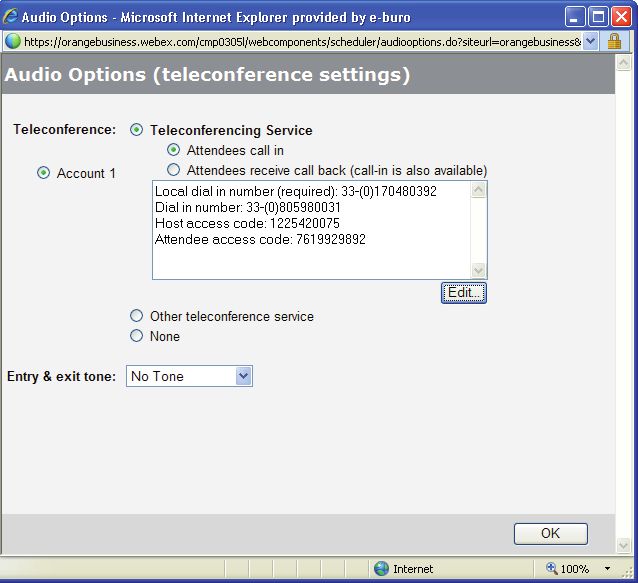Click the address bar URL field
Screen dimensions: 638x583
pyautogui.click(x=302, y=41)
